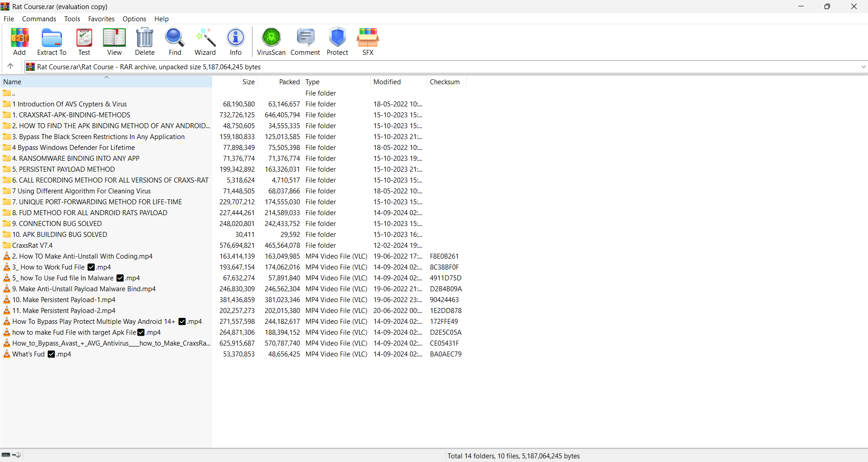Click the Protect archive icon
The height and width of the screenshot is (462, 868).
click(x=337, y=42)
